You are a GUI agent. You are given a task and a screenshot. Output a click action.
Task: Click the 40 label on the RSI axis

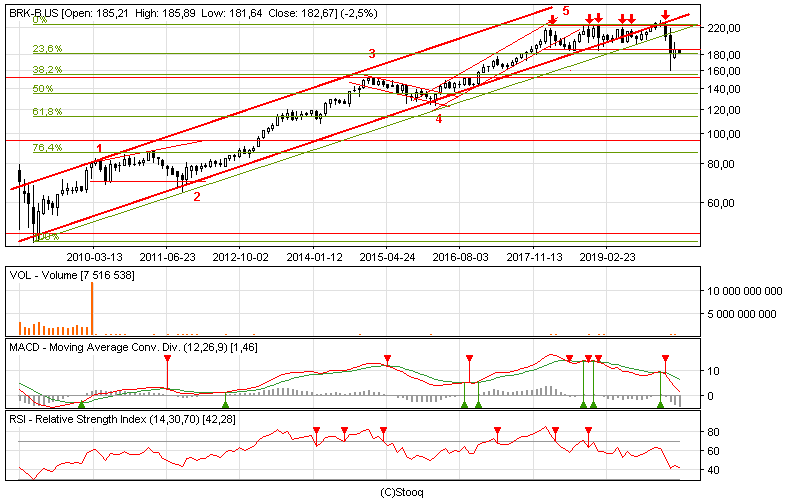tap(713, 470)
